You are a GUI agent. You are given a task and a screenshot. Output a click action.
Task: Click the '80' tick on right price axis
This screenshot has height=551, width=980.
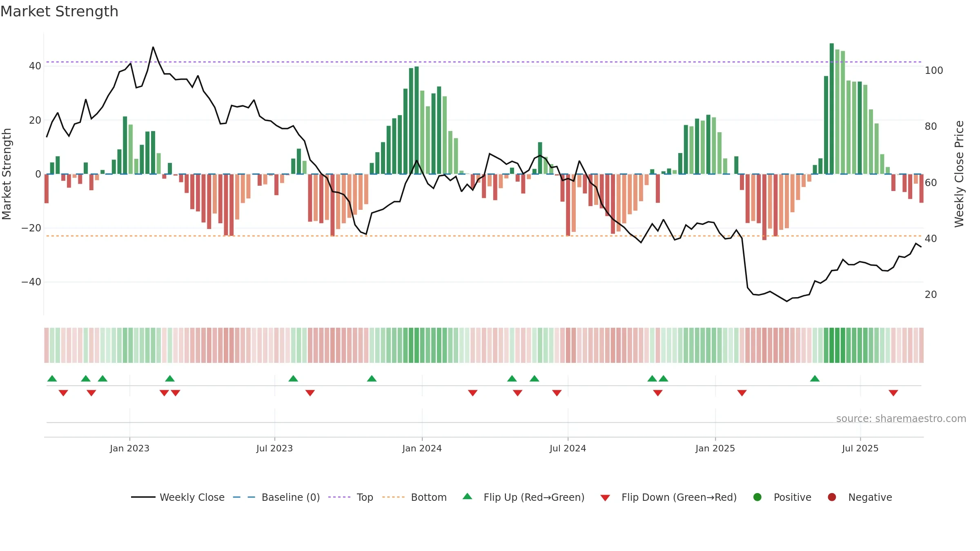tap(931, 127)
